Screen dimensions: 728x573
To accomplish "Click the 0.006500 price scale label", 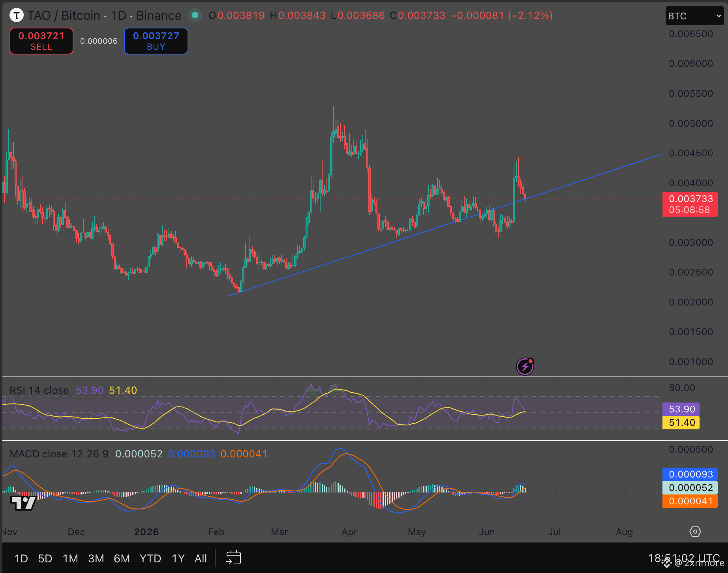I will [691, 34].
